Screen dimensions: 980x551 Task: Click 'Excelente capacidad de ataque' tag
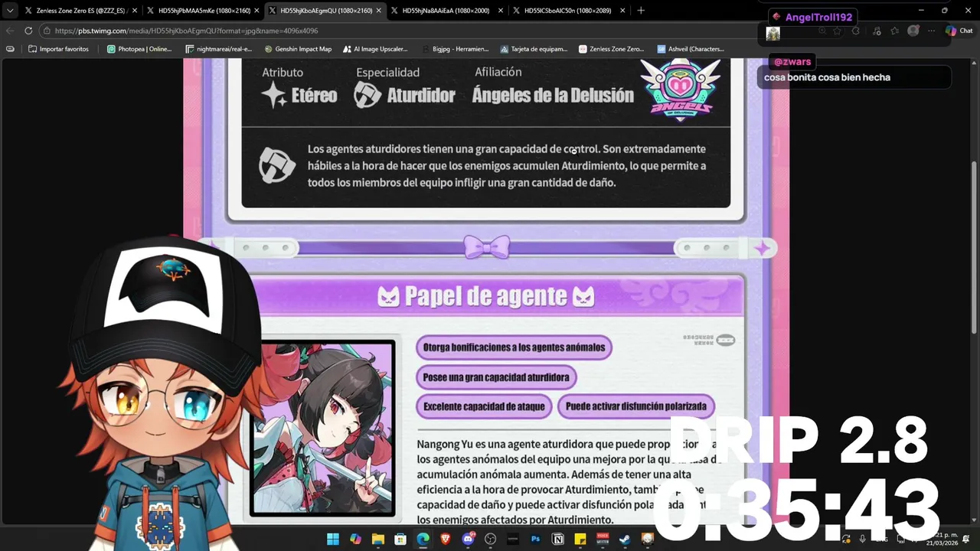click(484, 406)
